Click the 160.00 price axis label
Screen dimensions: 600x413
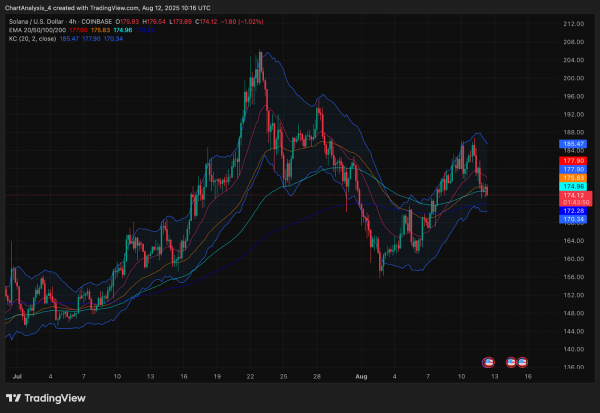574,259
